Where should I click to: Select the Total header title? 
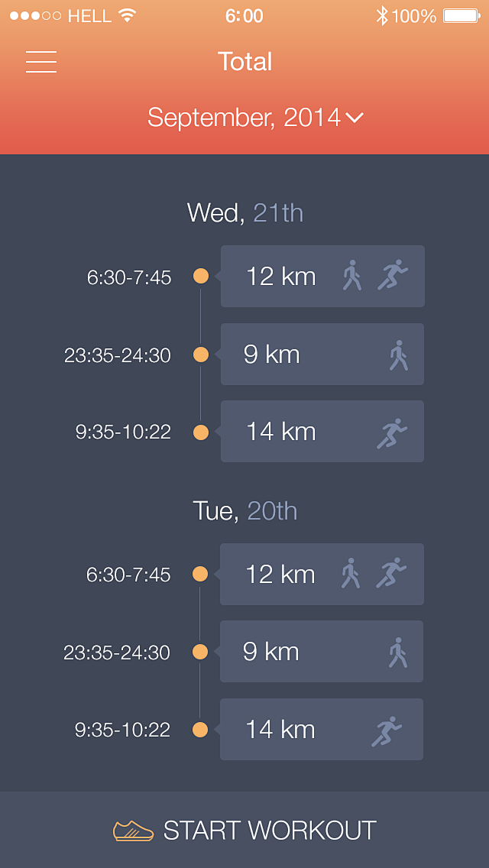(244, 62)
